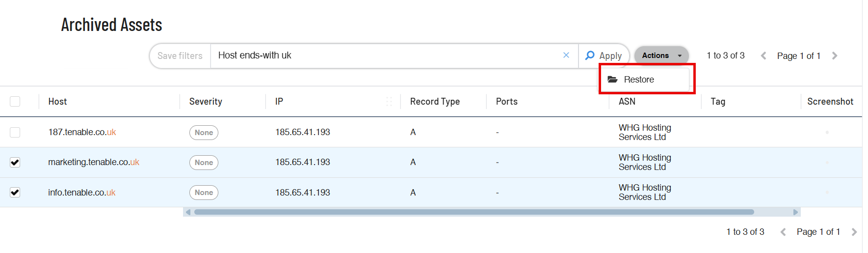Sort by the Severity column header
Screen dimensions: 868x253
pyautogui.click(x=206, y=101)
